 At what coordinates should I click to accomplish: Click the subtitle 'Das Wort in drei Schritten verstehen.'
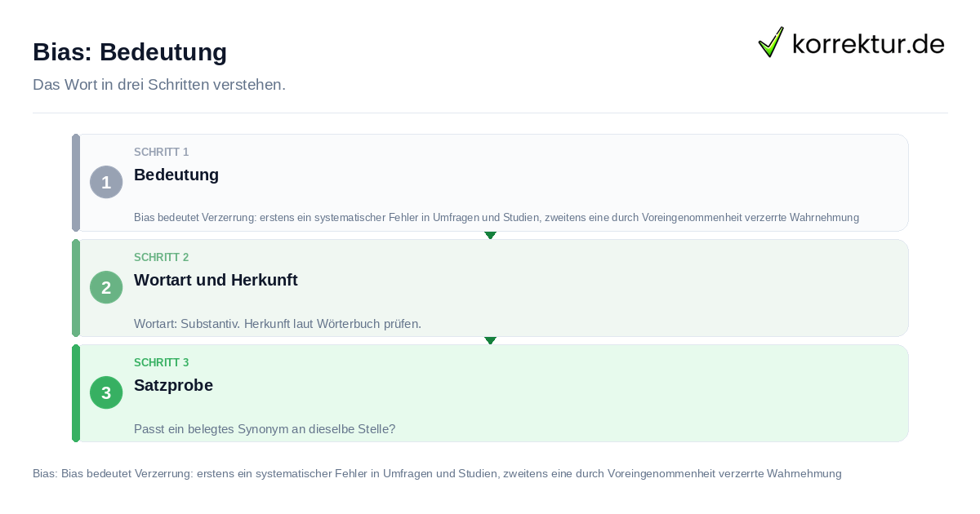point(159,85)
